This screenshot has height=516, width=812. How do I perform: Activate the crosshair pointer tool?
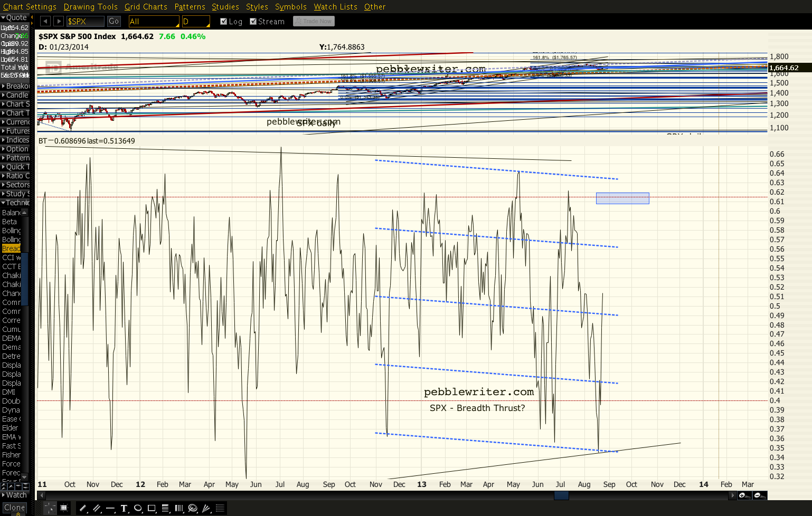click(50, 508)
